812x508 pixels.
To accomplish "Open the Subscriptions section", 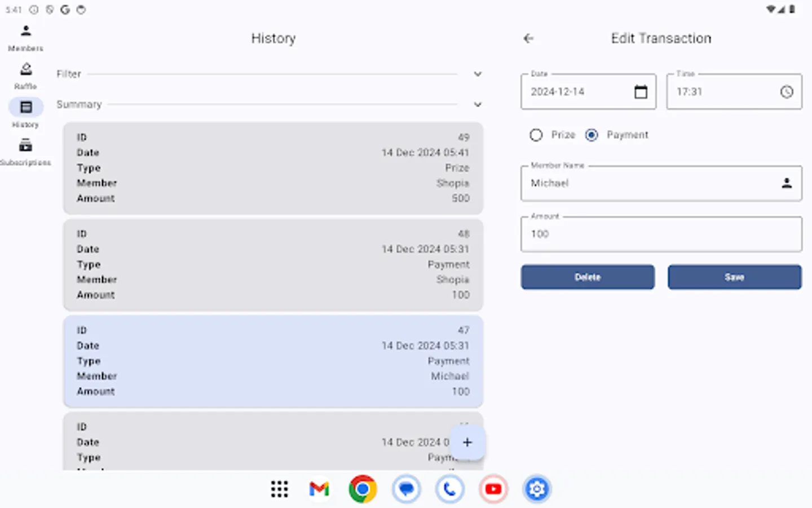I will [25, 152].
